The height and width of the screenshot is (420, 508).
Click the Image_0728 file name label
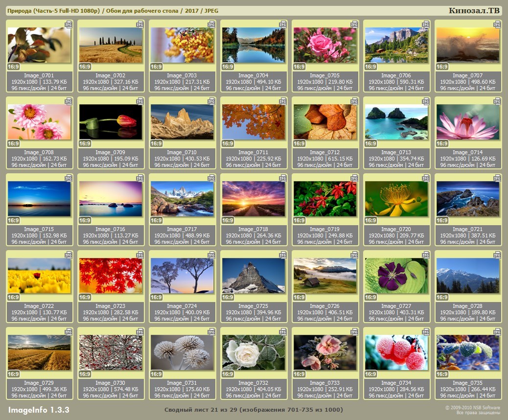468,306
